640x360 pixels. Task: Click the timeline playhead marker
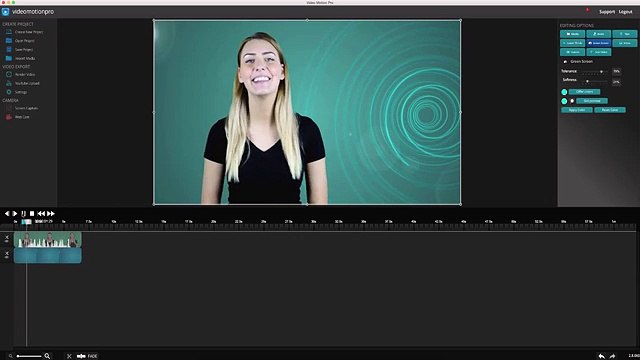27,222
